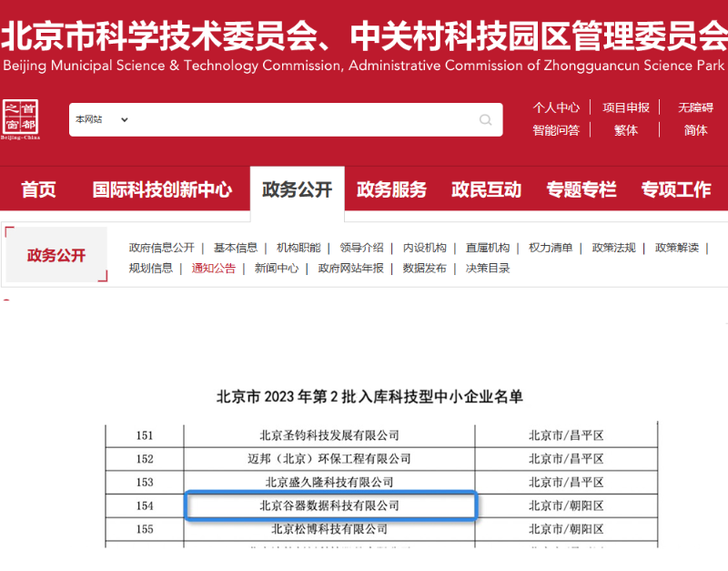Click into the site search text field
Viewport: 728px width, 571px height.
(x=300, y=120)
